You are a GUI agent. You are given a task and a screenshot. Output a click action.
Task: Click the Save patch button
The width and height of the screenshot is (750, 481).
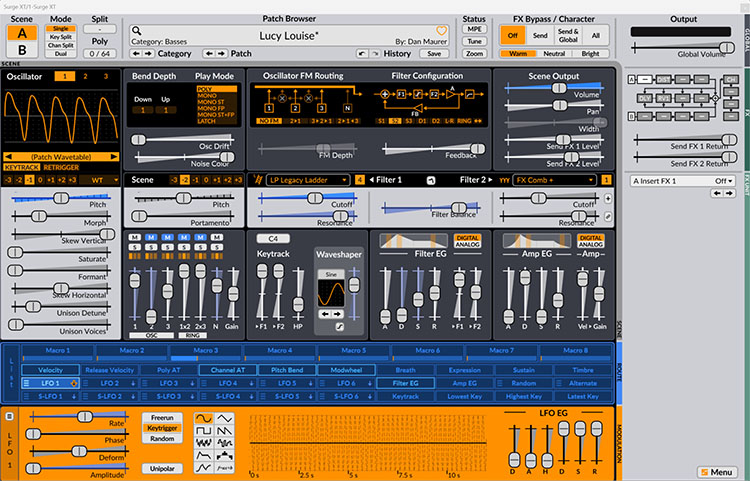point(434,54)
